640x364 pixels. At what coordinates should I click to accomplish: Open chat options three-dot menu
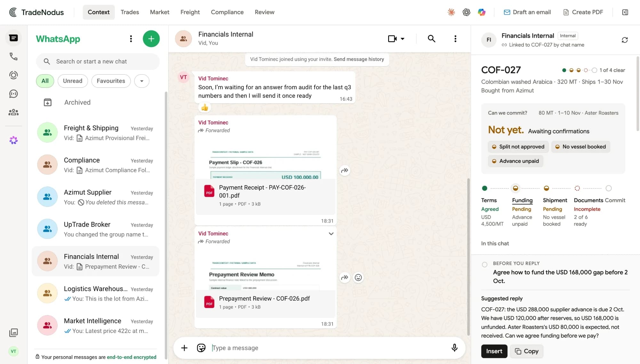(x=455, y=39)
